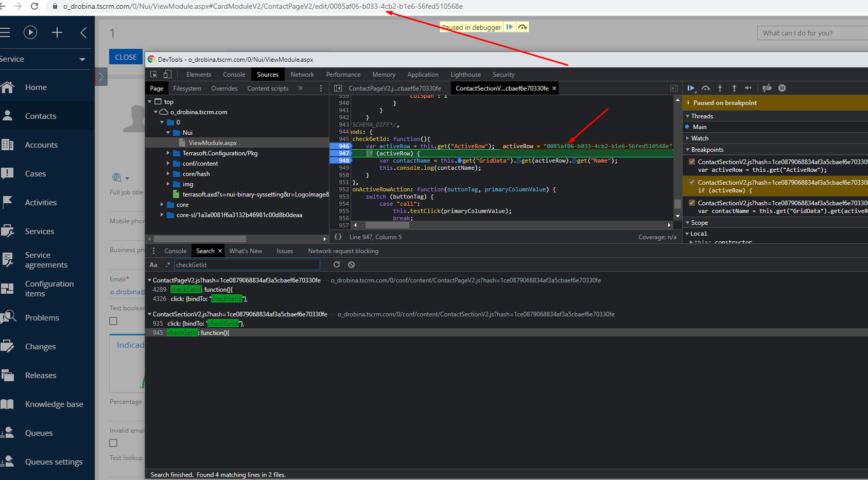Select the inspect element cursor tool
This screenshot has width=868, height=480.
tap(154, 75)
